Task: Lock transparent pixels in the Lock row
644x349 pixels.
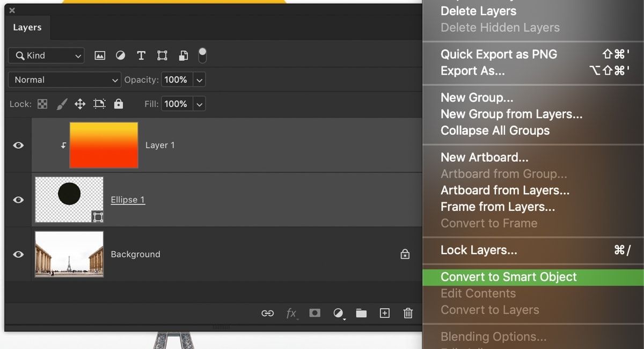Action: click(x=42, y=104)
